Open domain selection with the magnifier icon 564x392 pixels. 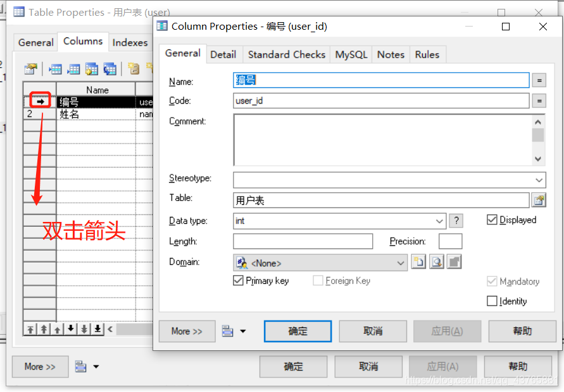pos(436,261)
